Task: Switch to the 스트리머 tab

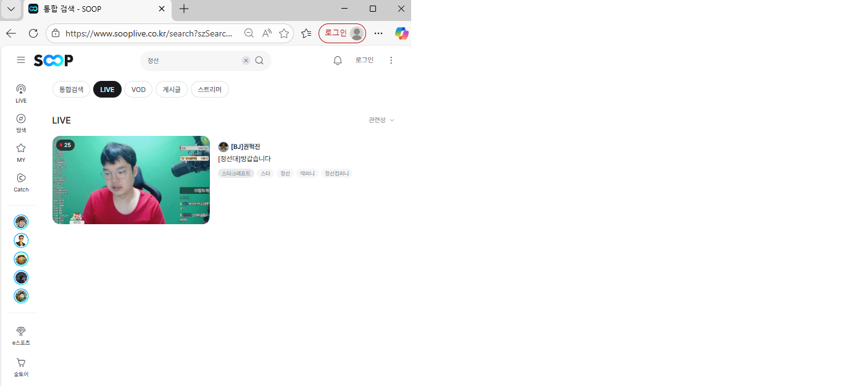Action: click(x=209, y=90)
